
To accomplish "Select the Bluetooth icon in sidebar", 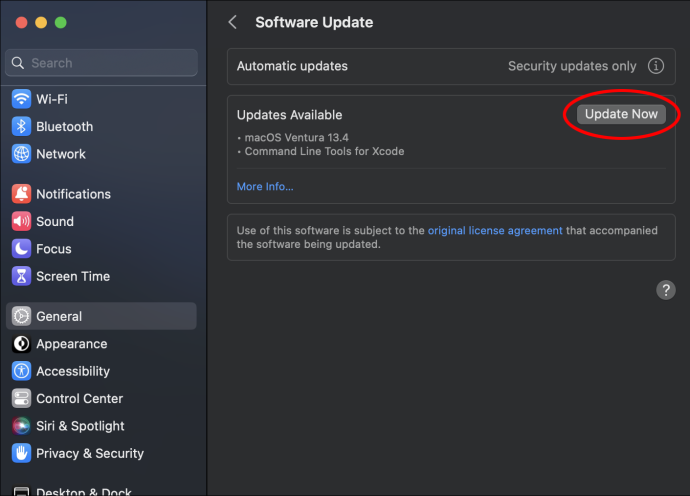I will tap(21, 126).
